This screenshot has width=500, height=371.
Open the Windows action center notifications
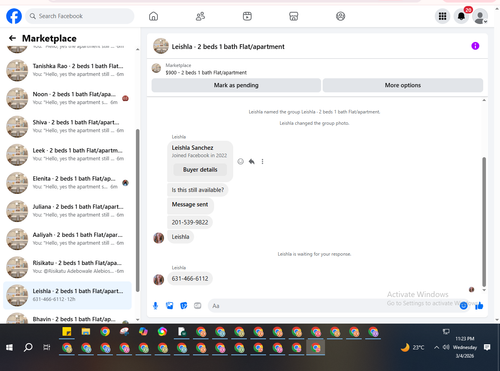pos(487,347)
